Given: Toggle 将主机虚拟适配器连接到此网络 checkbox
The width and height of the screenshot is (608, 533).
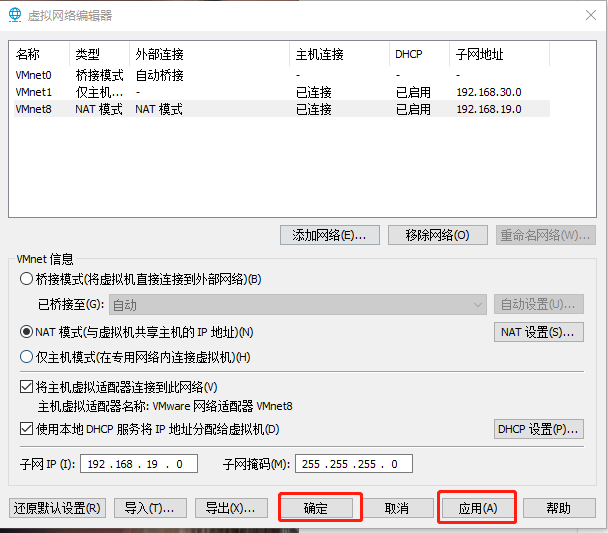Looking at the screenshot, I should pos(27,387).
